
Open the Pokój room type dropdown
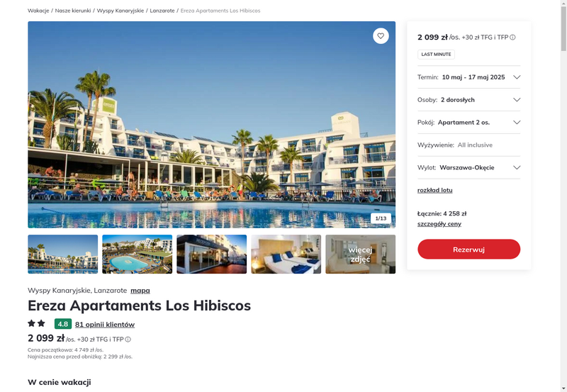pyautogui.click(x=468, y=122)
